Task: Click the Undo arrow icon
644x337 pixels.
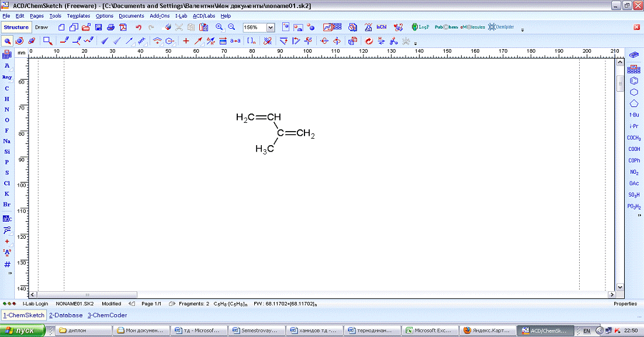Action: coord(139,27)
